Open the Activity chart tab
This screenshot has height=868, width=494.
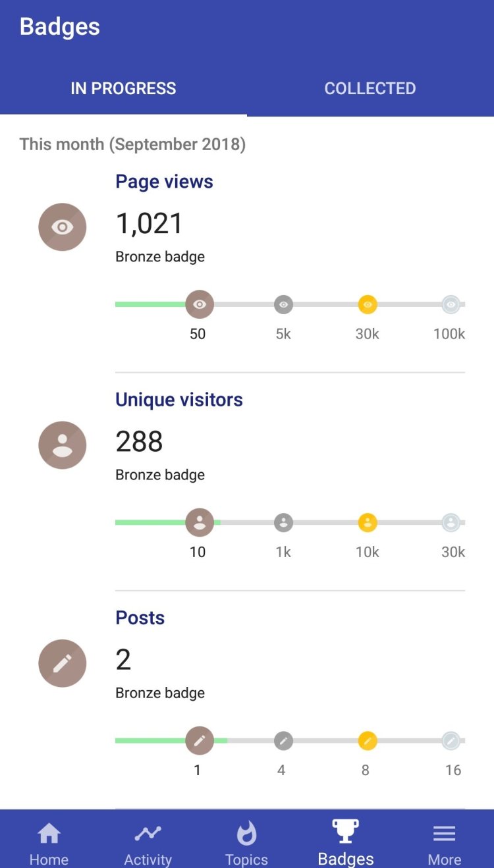tap(148, 842)
